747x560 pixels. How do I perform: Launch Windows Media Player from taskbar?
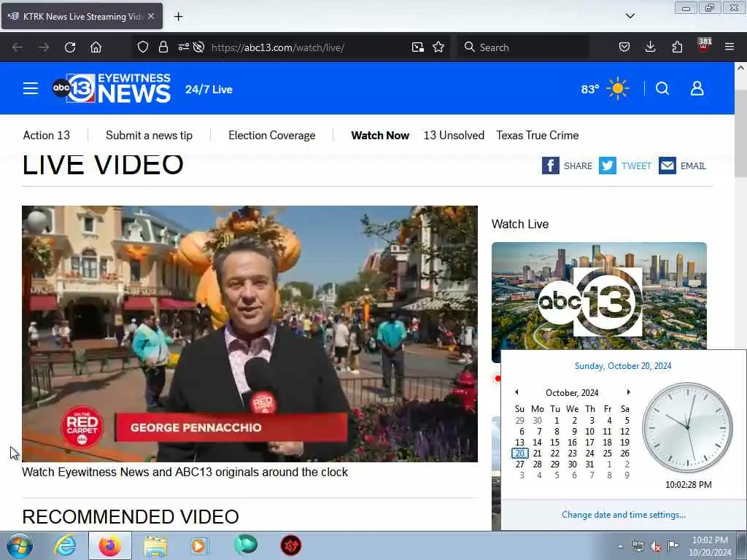pyautogui.click(x=199, y=546)
